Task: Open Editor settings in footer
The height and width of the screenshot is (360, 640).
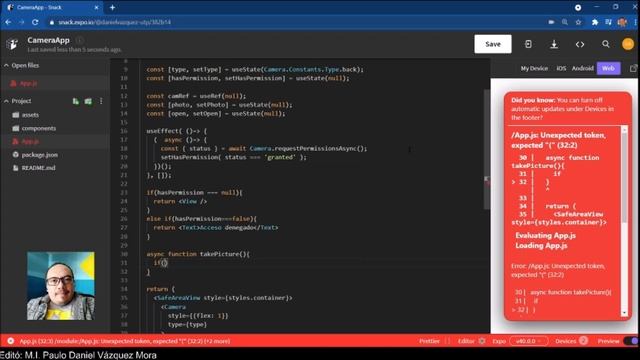Action: [x=471, y=341]
